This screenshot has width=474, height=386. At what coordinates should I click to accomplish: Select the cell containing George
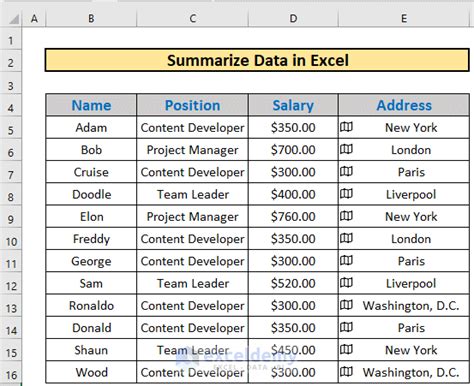coord(91,261)
